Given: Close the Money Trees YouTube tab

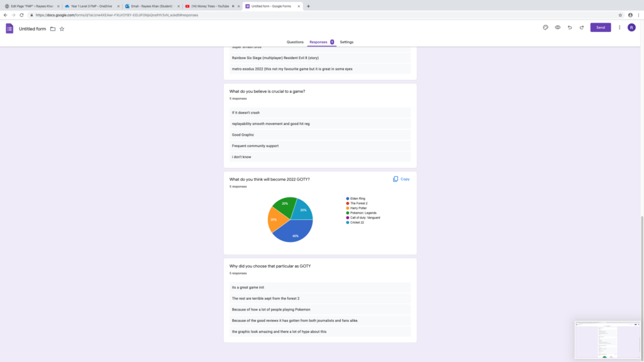Looking at the screenshot, I should 238,6.
